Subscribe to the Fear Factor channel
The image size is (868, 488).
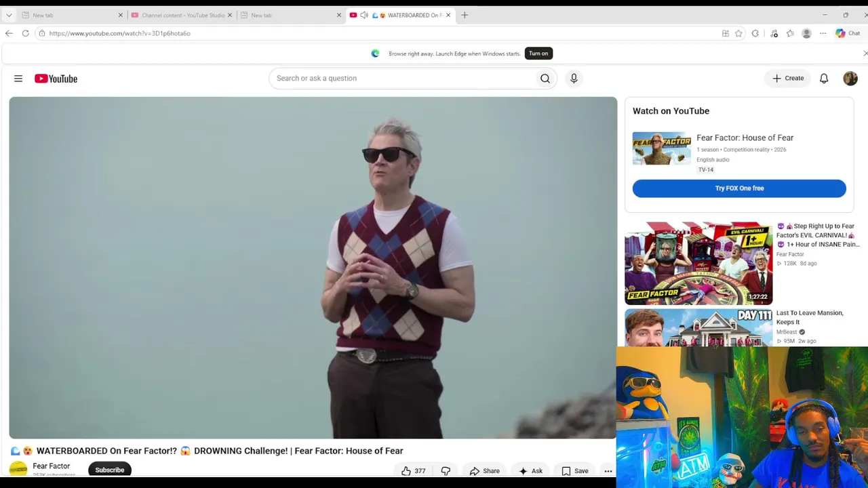pyautogui.click(x=110, y=470)
